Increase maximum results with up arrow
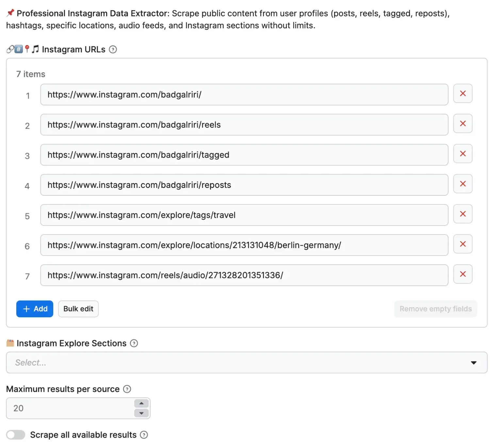This screenshot has width=490, height=448. click(141, 404)
